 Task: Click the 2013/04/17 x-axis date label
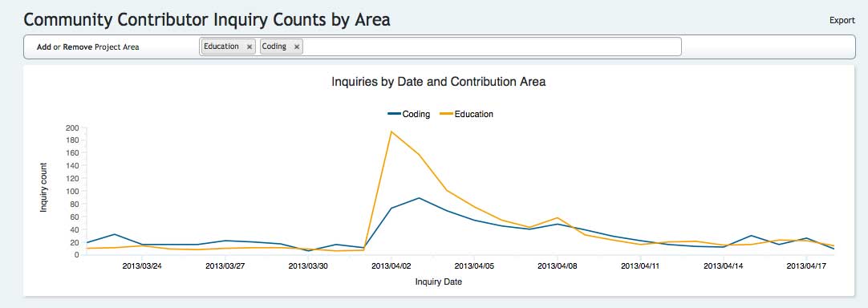tap(806, 266)
